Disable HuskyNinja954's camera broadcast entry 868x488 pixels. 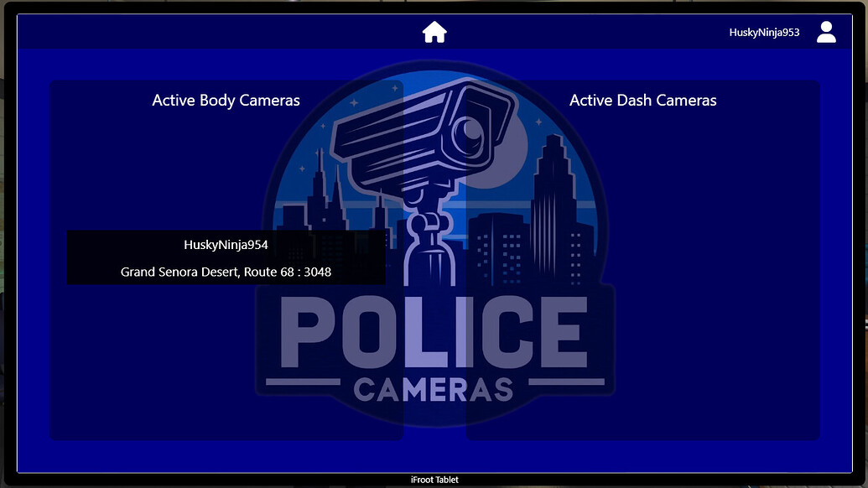coord(226,257)
